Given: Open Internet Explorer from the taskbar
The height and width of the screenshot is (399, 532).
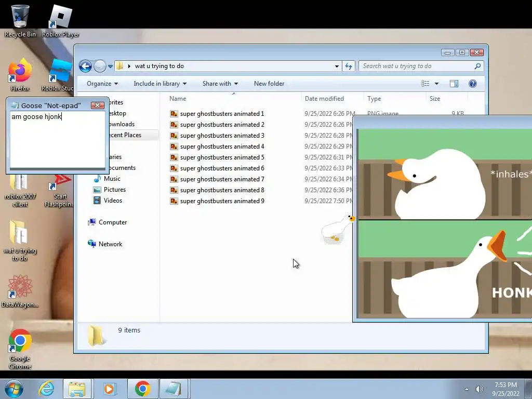Looking at the screenshot, I should (46, 389).
